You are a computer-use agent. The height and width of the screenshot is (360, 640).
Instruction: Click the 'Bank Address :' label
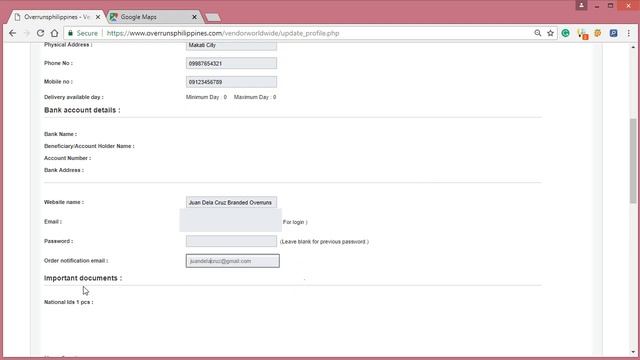[64, 170]
